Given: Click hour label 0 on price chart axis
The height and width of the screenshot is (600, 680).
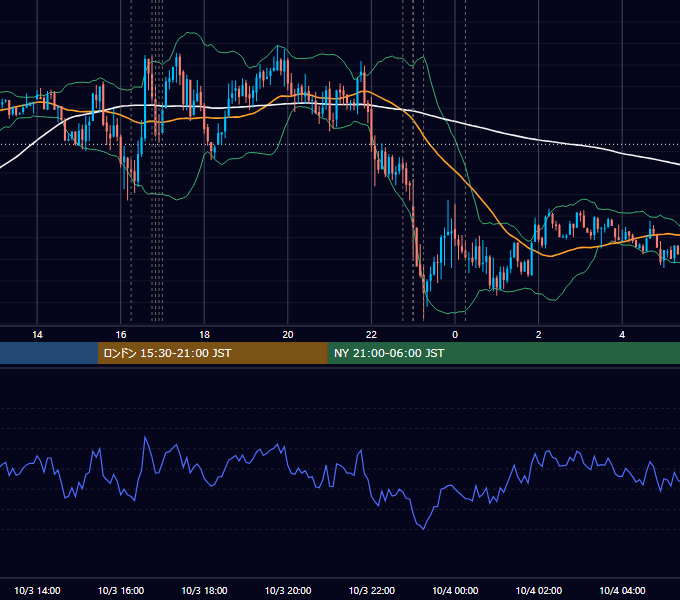Looking at the screenshot, I should pos(455,335).
